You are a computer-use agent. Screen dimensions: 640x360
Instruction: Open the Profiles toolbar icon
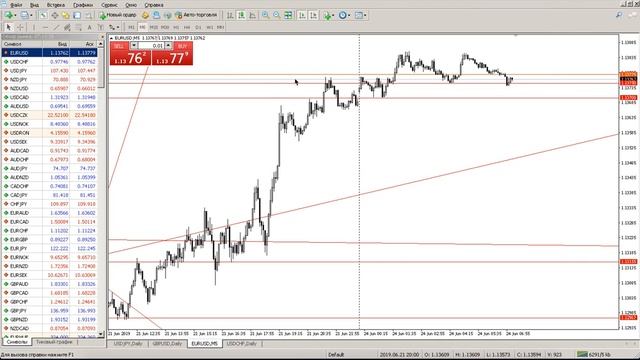click(x=24, y=16)
